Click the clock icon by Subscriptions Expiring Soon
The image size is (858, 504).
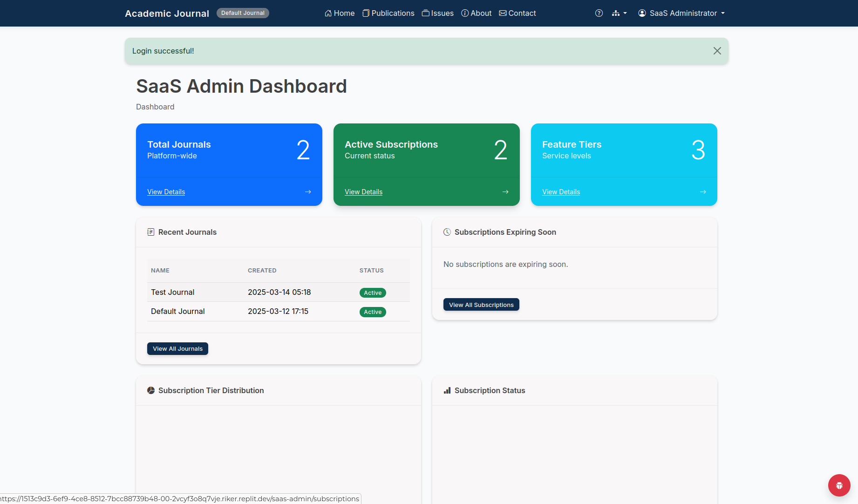tap(447, 232)
